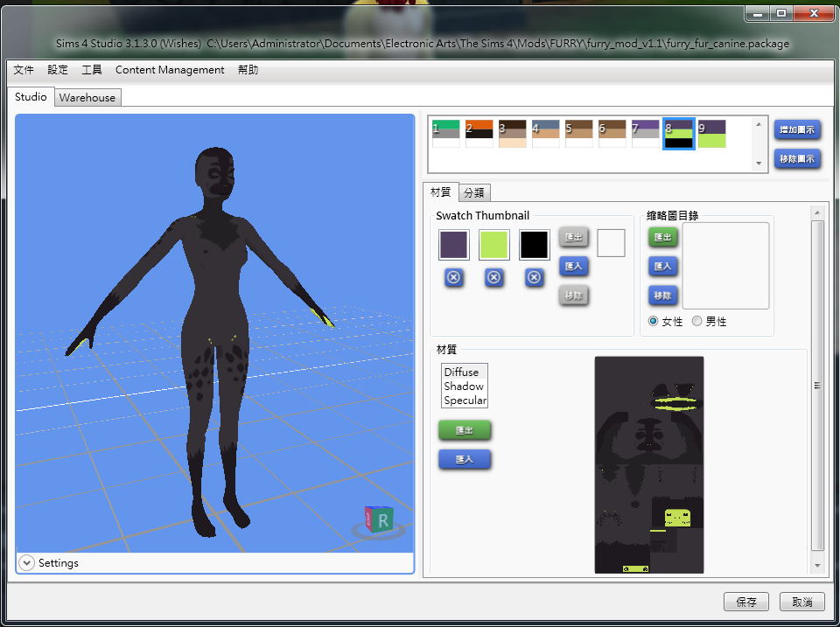The image size is (840, 627).
Task: Click the 增加圖示 add swatch button
Action: click(x=797, y=129)
